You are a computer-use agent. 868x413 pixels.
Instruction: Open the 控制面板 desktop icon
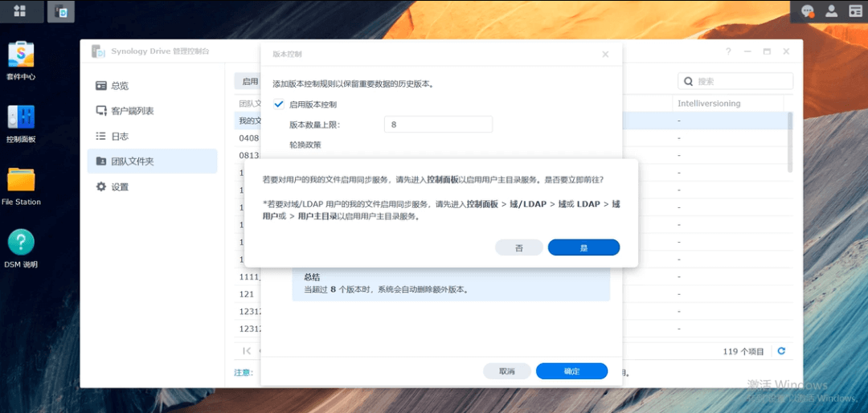[21, 124]
